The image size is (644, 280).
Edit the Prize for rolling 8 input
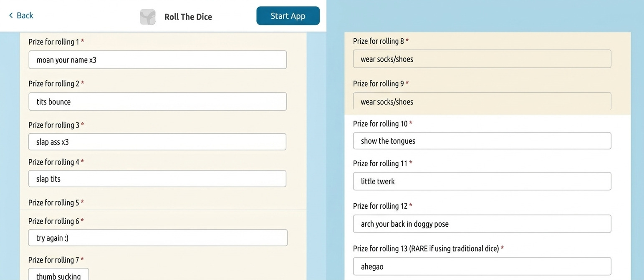(x=482, y=59)
